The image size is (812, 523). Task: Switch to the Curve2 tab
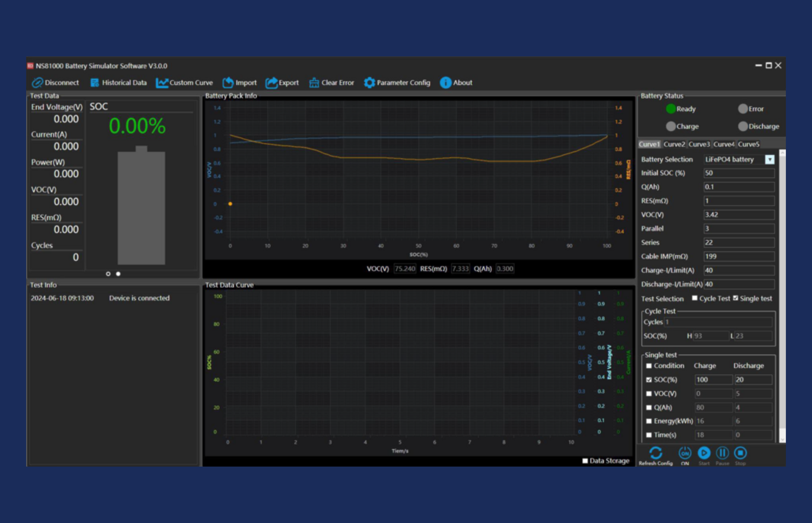tap(674, 144)
